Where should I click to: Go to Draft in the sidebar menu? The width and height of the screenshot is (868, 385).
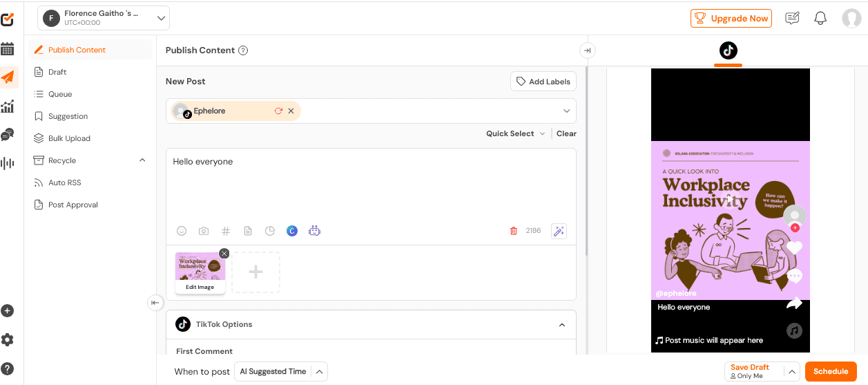tap(57, 72)
